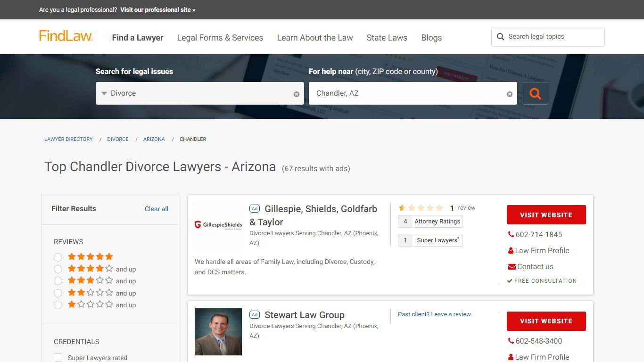Open the Learn About the Law menu
Screen dimensions: 644x362
point(315,38)
